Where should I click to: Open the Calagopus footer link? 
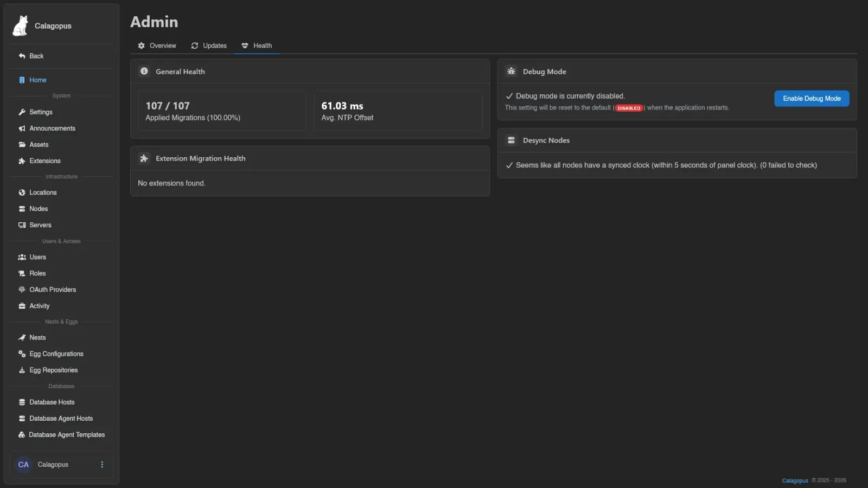[x=795, y=480]
